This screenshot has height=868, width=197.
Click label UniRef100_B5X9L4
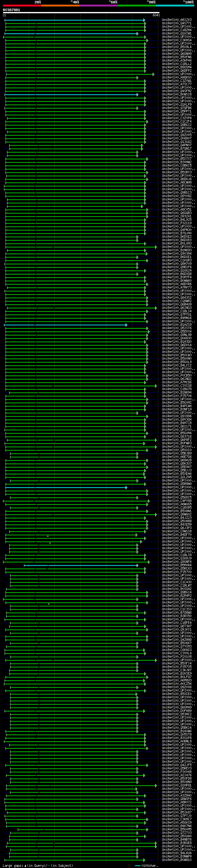point(177,47)
